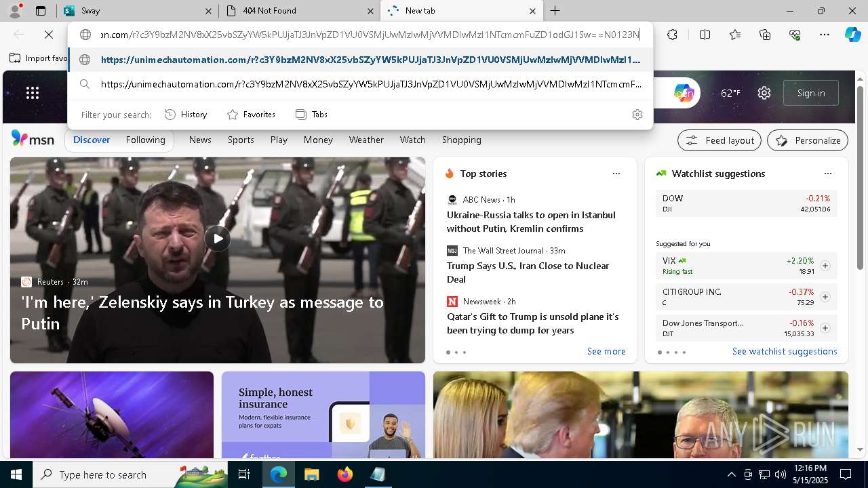Click the taskbar search box

pyautogui.click(x=129, y=474)
